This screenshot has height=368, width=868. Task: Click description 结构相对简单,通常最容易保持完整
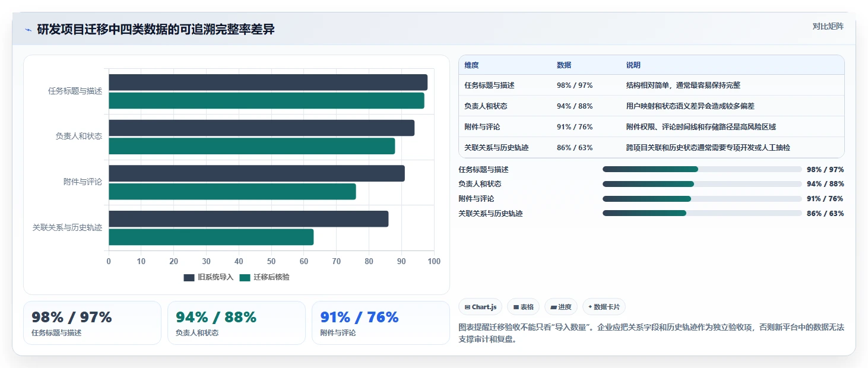click(x=683, y=85)
